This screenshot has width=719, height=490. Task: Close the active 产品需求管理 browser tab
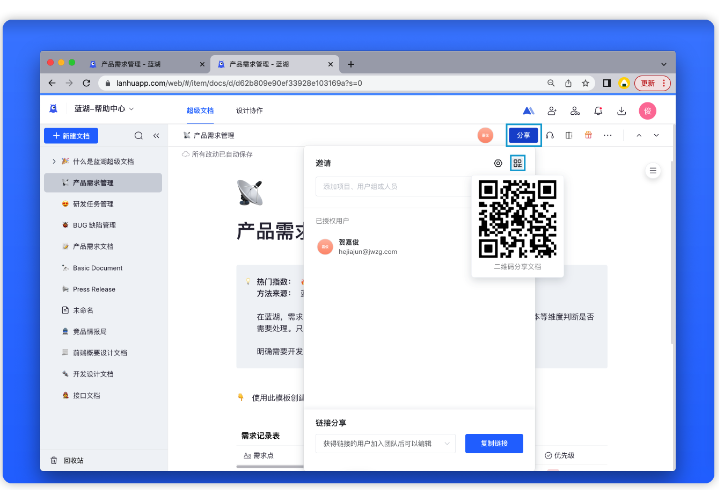[x=330, y=64]
